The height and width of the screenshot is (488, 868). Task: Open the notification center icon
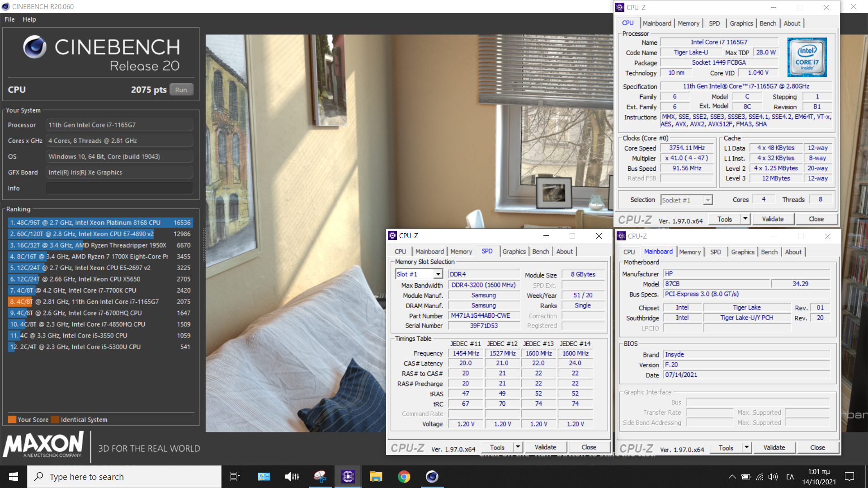click(849, 477)
